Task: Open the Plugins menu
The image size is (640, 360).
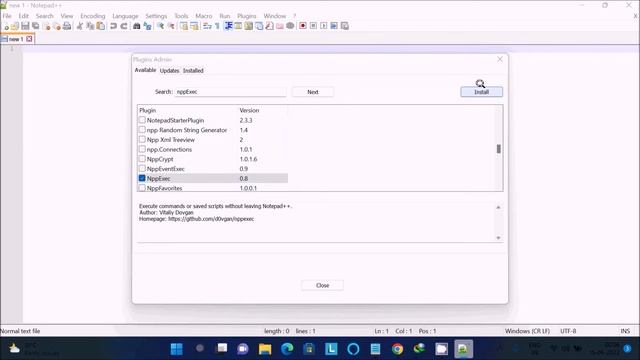Action: click(x=247, y=16)
